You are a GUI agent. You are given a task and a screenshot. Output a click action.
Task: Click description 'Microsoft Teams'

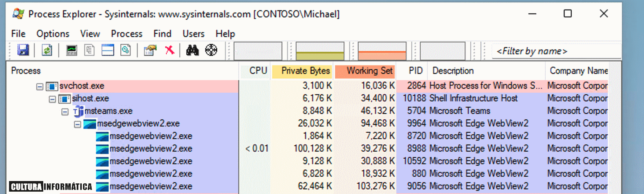(x=460, y=111)
